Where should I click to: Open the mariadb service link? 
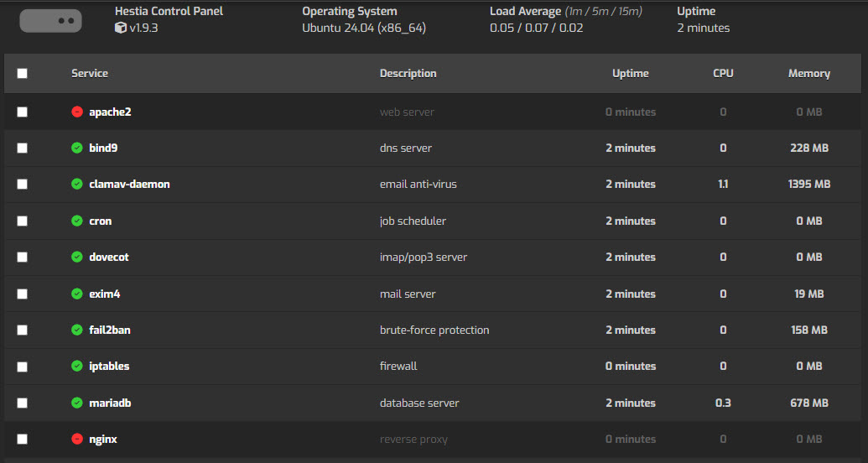(110, 403)
